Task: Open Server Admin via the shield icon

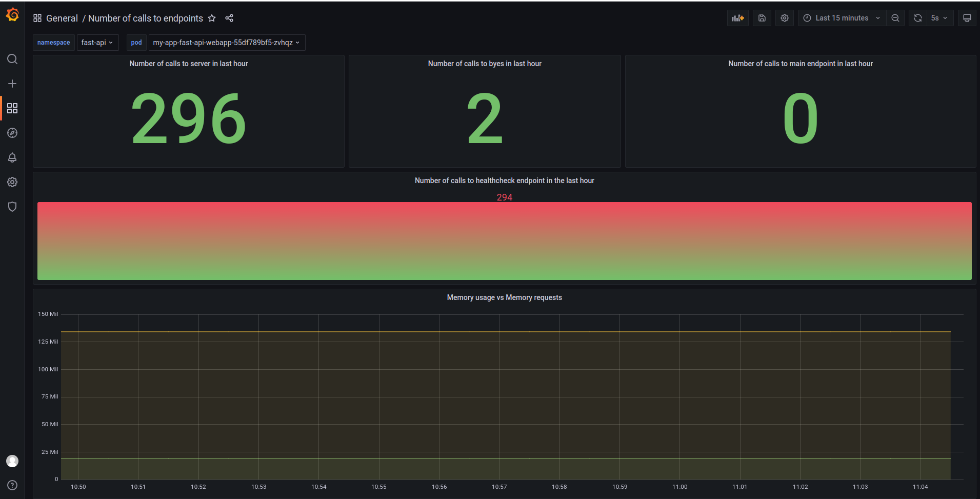Action: click(x=12, y=206)
